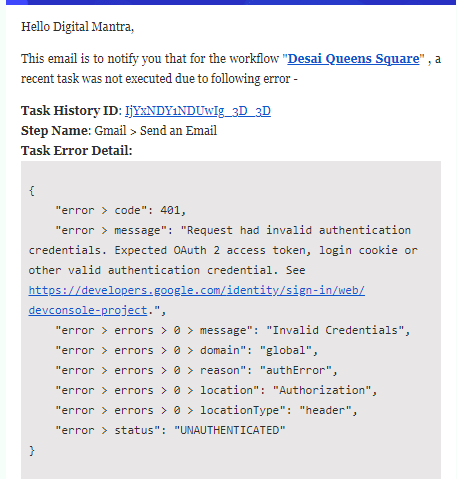
Task: Click the reason authError line
Action: tap(196, 370)
